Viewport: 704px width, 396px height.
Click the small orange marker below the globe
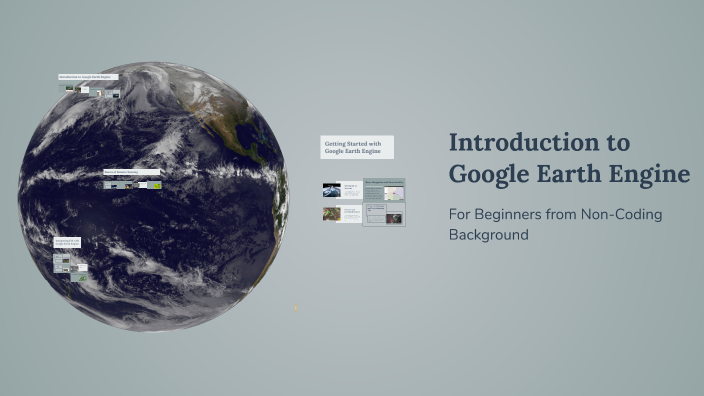click(x=295, y=308)
